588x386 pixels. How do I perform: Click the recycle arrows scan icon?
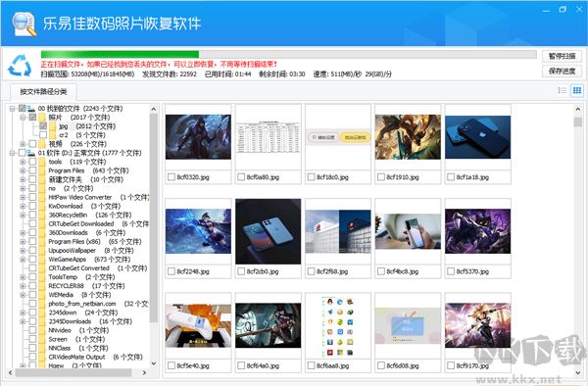pyautogui.click(x=20, y=66)
